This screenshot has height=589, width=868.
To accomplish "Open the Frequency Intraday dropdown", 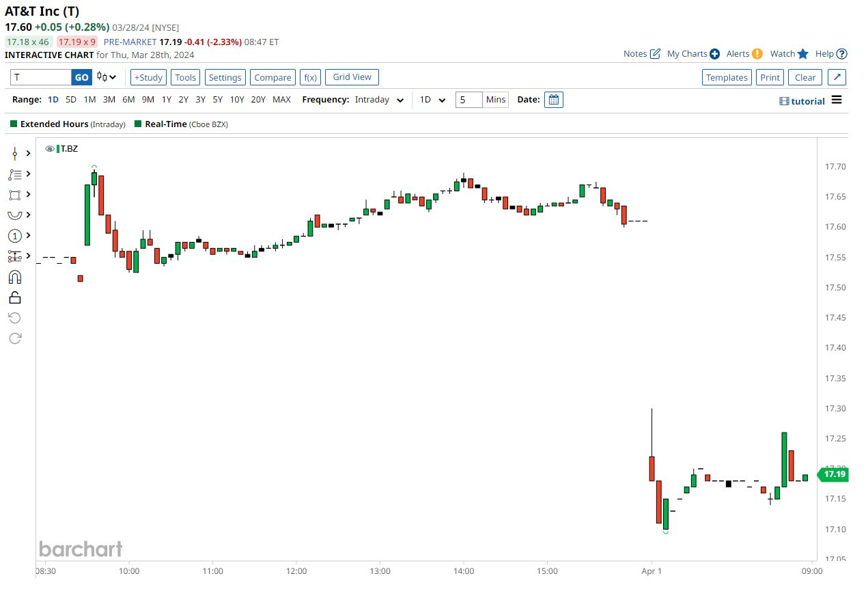I will [x=379, y=100].
